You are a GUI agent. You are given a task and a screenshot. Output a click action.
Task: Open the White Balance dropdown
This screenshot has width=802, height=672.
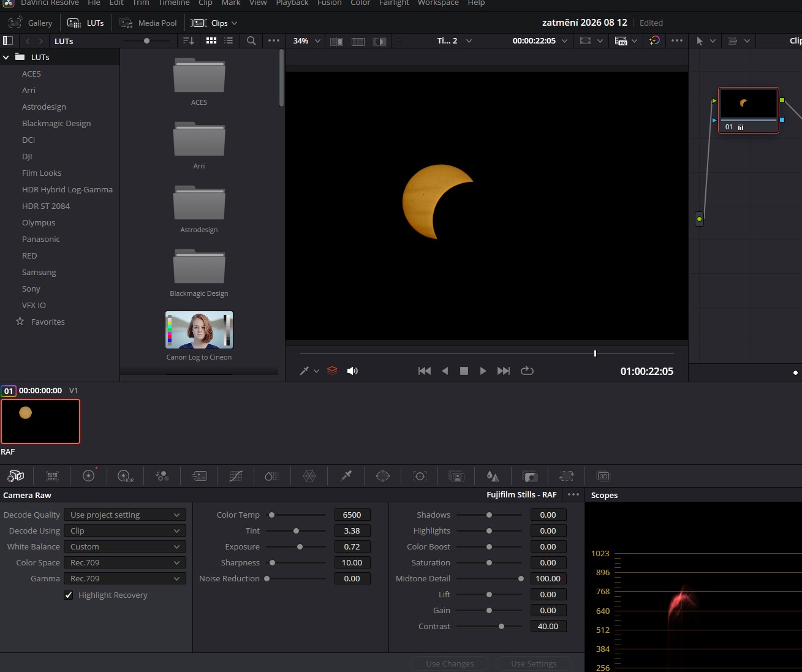tap(125, 546)
